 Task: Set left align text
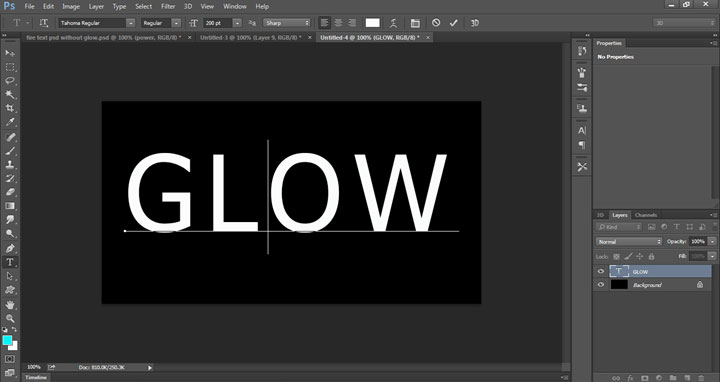point(324,22)
